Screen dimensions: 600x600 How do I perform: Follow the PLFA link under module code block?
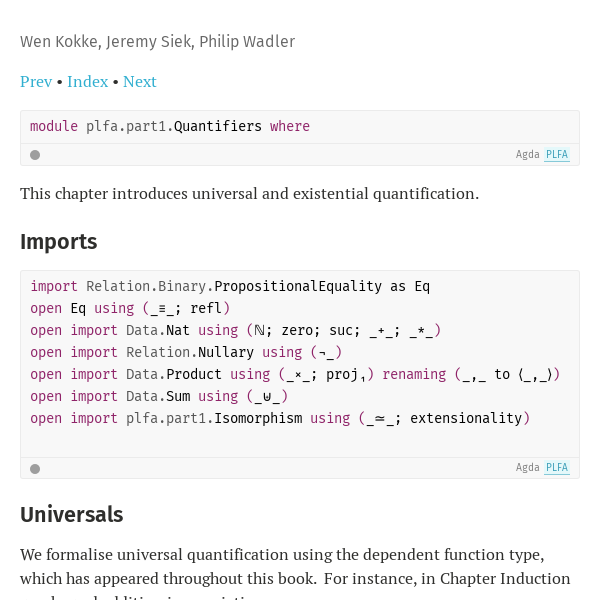(557, 155)
